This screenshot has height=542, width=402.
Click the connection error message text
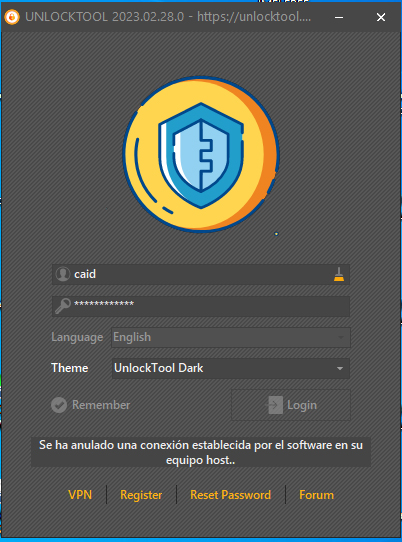point(201,452)
